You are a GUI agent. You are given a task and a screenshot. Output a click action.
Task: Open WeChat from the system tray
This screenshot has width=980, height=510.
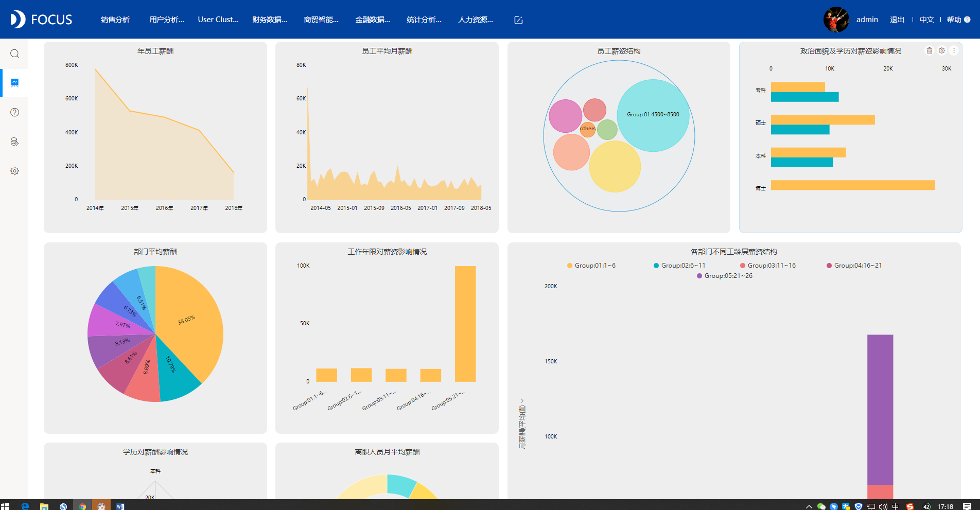[x=821, y=506]
